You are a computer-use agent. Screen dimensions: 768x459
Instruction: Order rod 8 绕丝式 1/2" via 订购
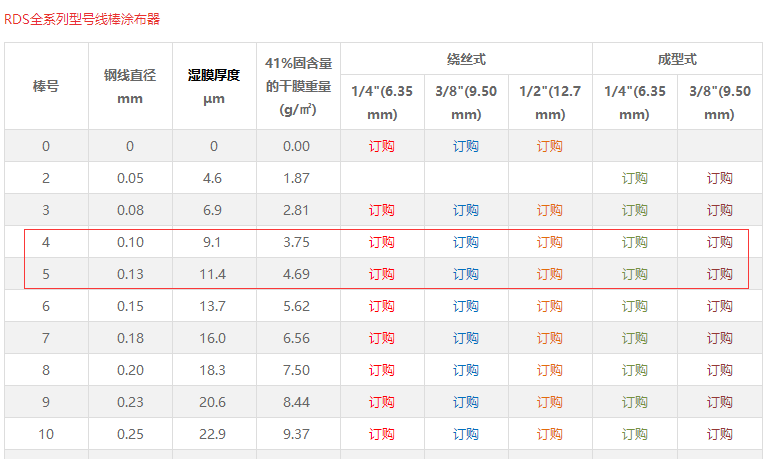pyautogui.click(x=550, y=370)
